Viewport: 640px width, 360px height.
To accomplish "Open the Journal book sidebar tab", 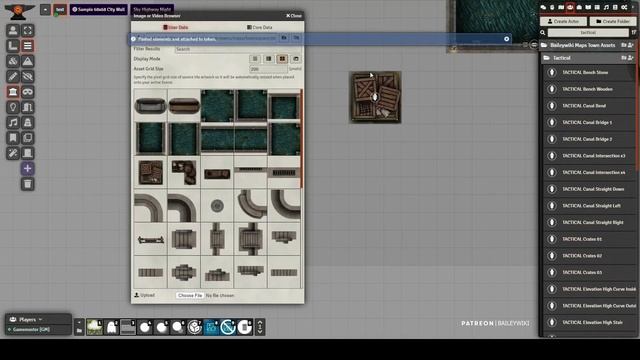I will tap(588, 7).
